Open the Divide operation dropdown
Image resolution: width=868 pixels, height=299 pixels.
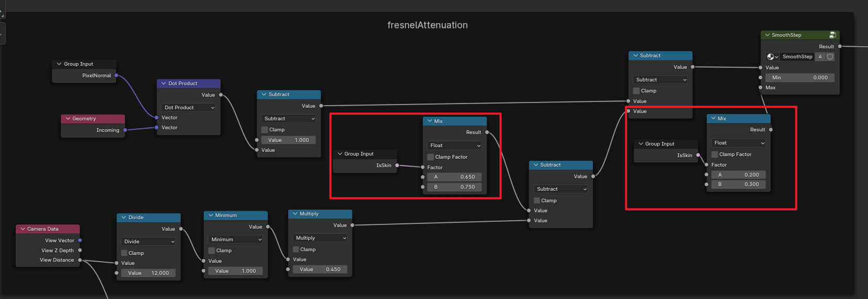tap(149, 242)
